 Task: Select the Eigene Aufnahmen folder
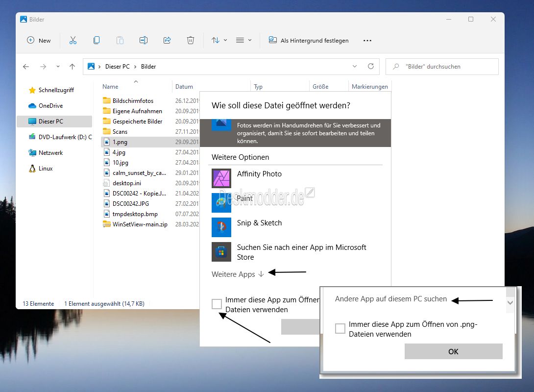coord(132,111)
